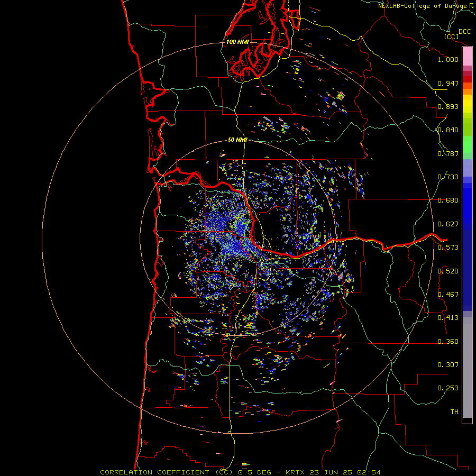
Task: Select the 0.307 scale value
Action: pos(448,365)
